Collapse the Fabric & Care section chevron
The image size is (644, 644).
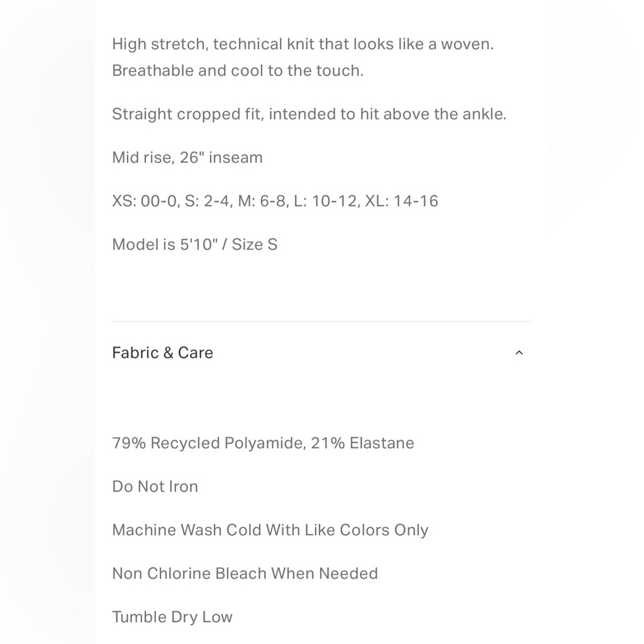(x=518, y=353)
